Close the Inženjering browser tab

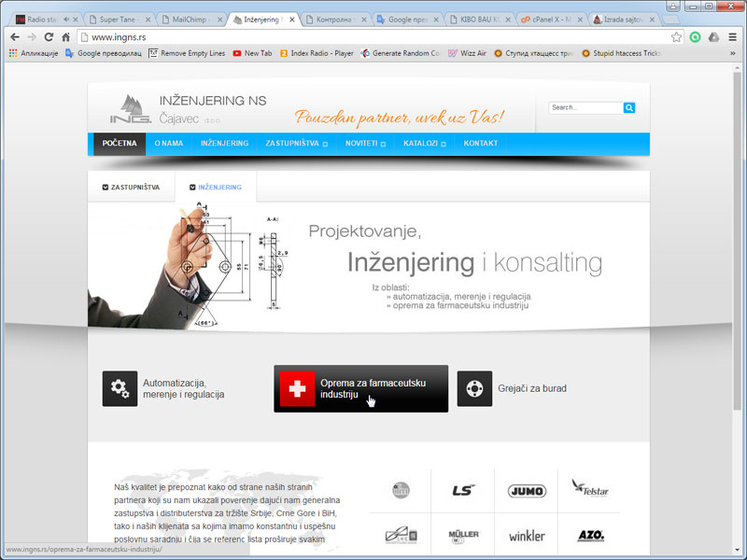tap(292, 20)
